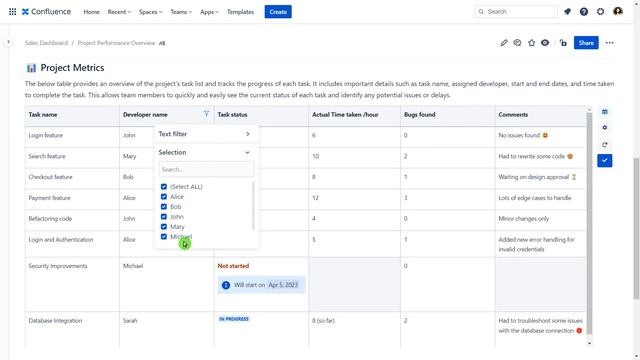Open the table filter settings gear icon
640x360 pixels.
point(605,128)
